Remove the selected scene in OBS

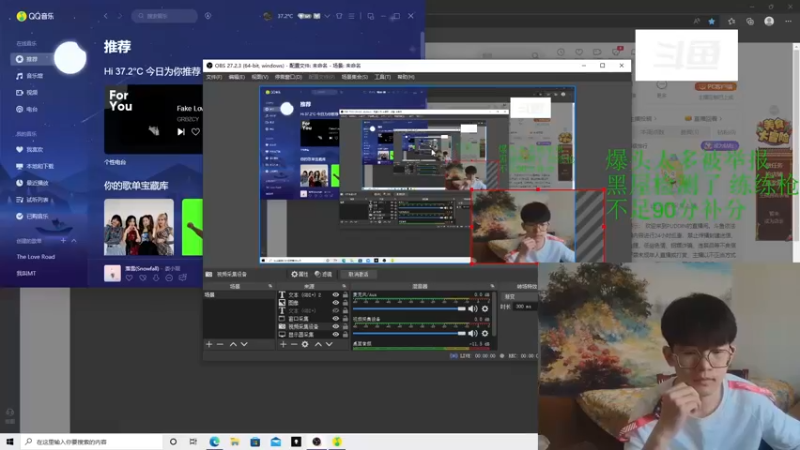[x=220, y=344]
